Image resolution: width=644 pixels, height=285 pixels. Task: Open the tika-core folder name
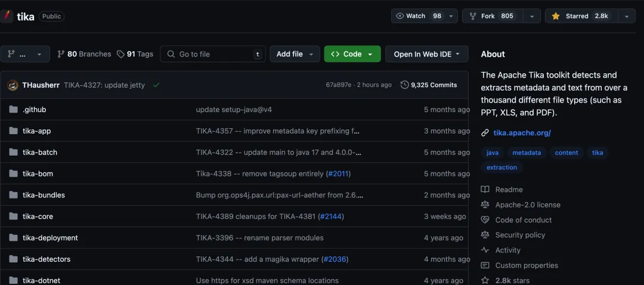pyautogui.click(x=38, y=216)
